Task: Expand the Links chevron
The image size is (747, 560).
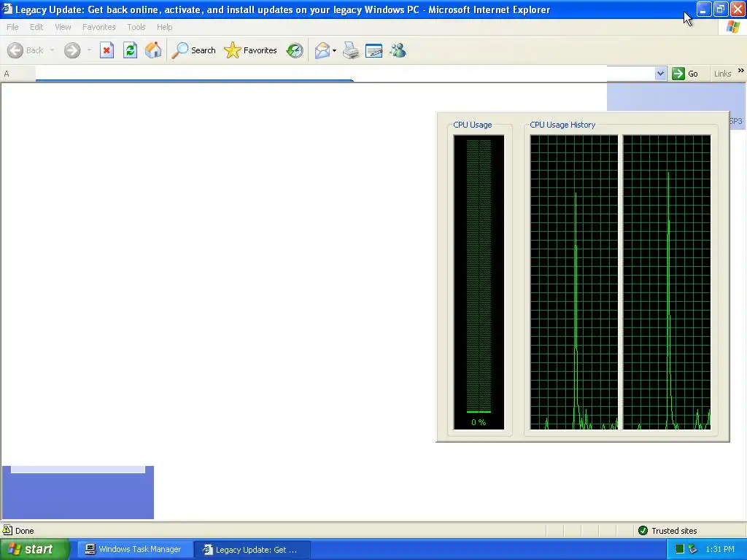Action: point(741,71)
